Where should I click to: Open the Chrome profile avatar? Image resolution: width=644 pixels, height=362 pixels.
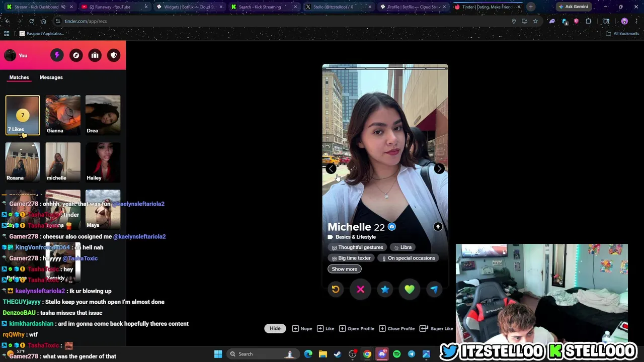pos(624,21)
